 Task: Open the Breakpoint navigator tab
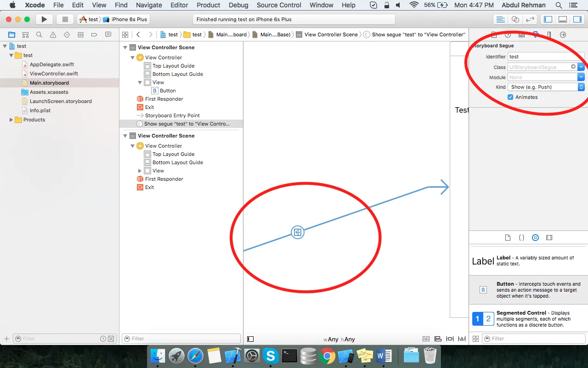(x=94, y=34)
